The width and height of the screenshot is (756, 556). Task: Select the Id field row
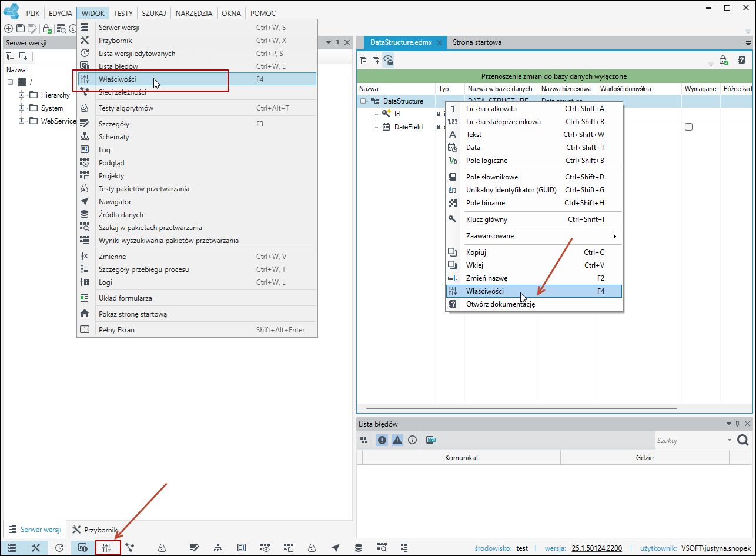397,114
